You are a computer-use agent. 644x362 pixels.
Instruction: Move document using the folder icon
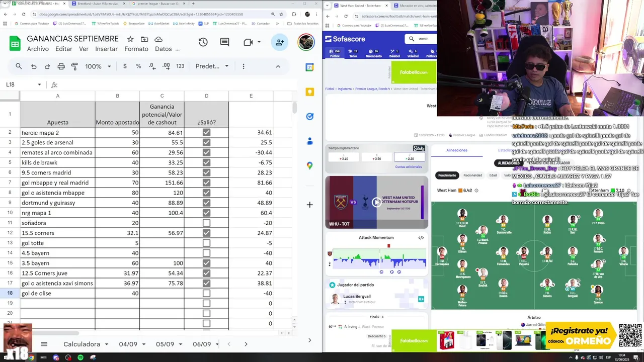144,39
